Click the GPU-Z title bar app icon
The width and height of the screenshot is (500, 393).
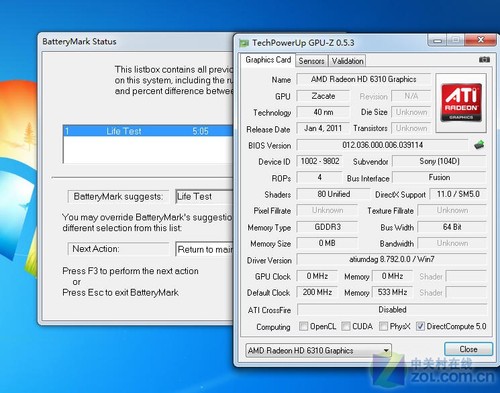[x=244, y=43]
